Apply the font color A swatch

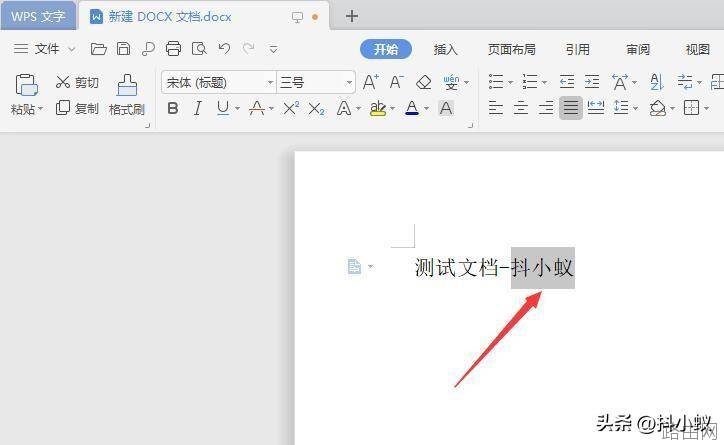click(412, 108)
